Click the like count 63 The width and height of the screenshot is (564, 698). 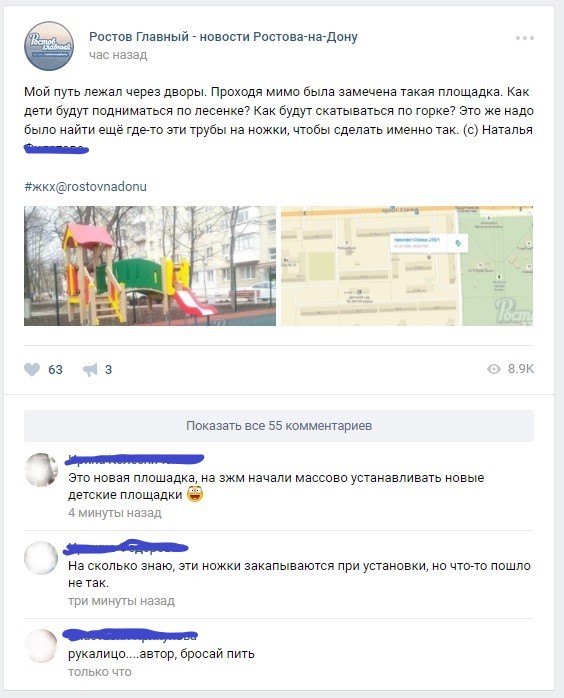55,369
